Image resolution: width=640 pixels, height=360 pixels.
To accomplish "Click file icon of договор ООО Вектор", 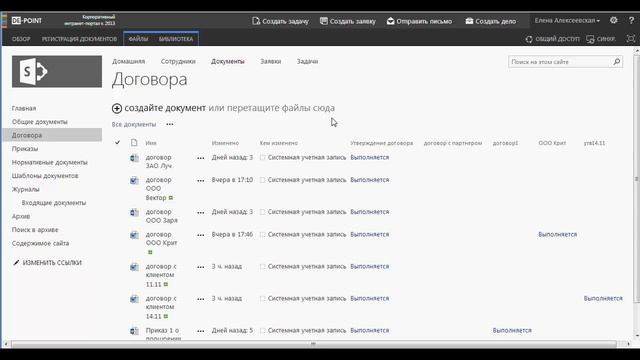I will 134,180.
